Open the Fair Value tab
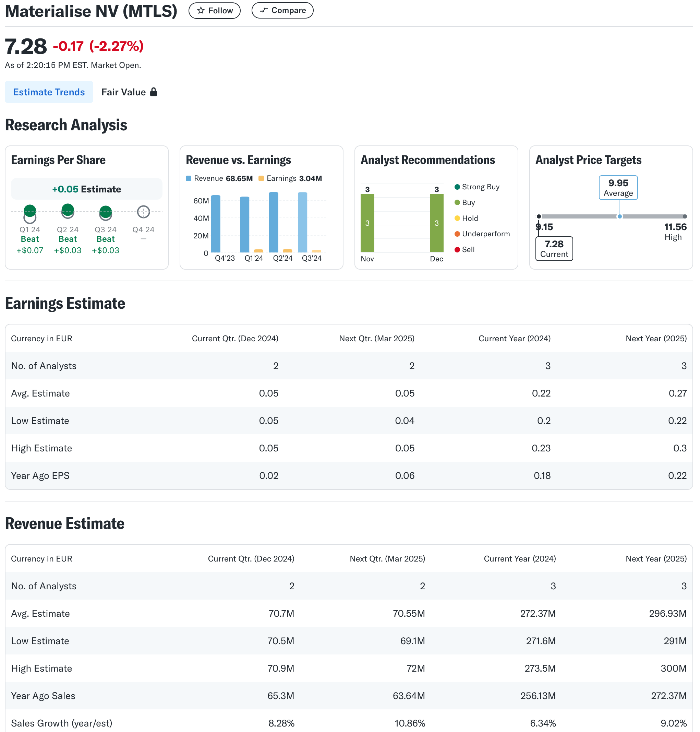 pos(123,92)
